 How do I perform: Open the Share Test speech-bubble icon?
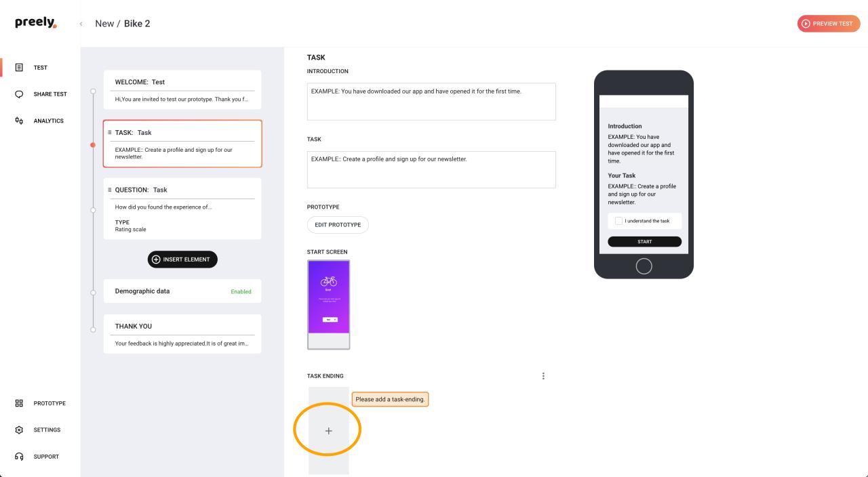tap(19, 94)
